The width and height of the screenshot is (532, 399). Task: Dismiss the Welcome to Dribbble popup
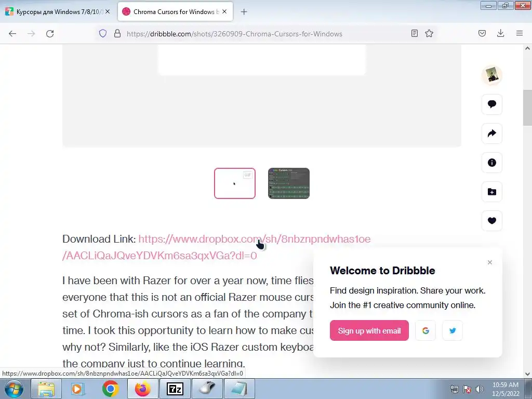click(489, 262)
